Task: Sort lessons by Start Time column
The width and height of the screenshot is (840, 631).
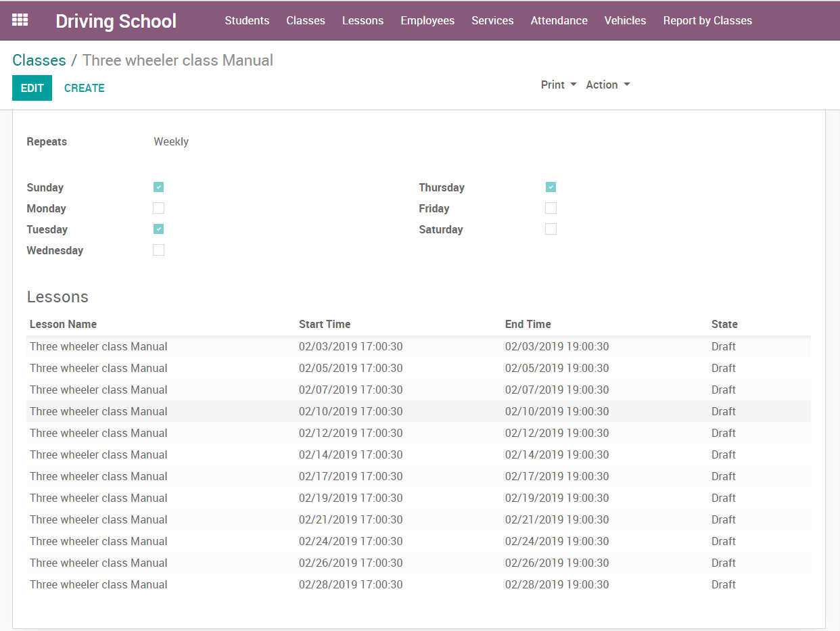Action: click(325, 324)
